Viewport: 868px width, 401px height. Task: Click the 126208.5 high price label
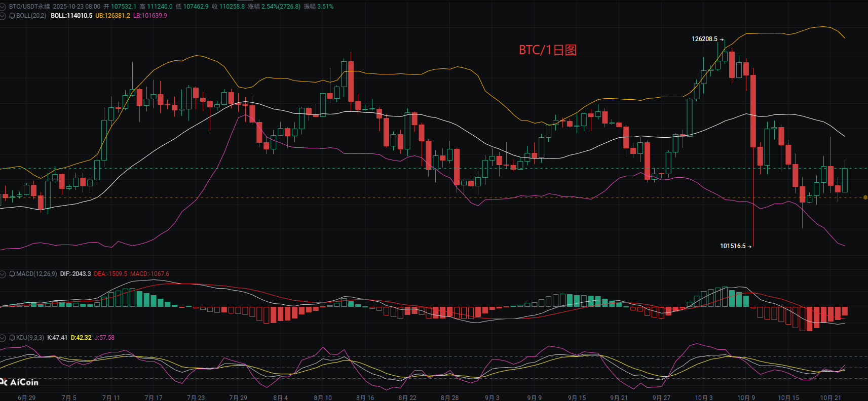tap(704, 39)
